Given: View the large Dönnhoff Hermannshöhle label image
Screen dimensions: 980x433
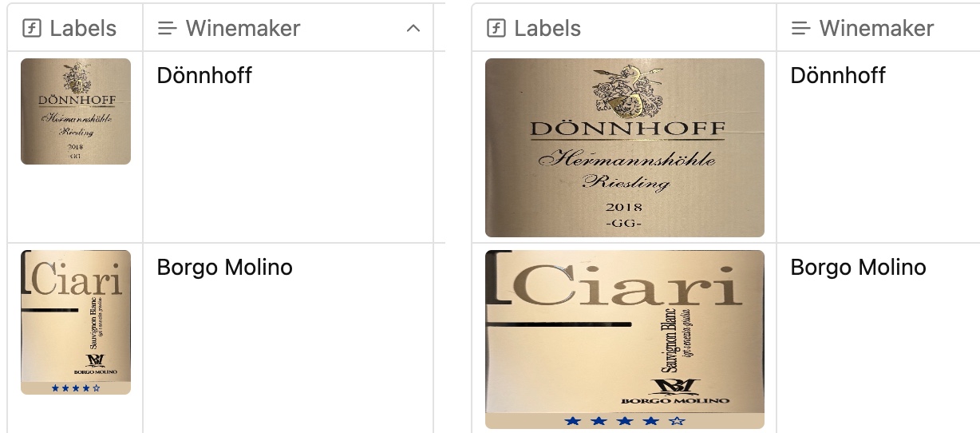Looking at the screenshot, I should (x=625, y=148).
